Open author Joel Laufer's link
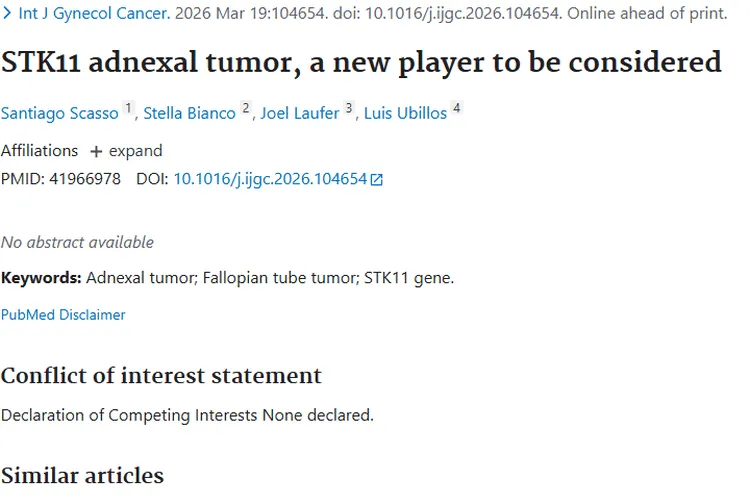 click(x=300, y=113)
